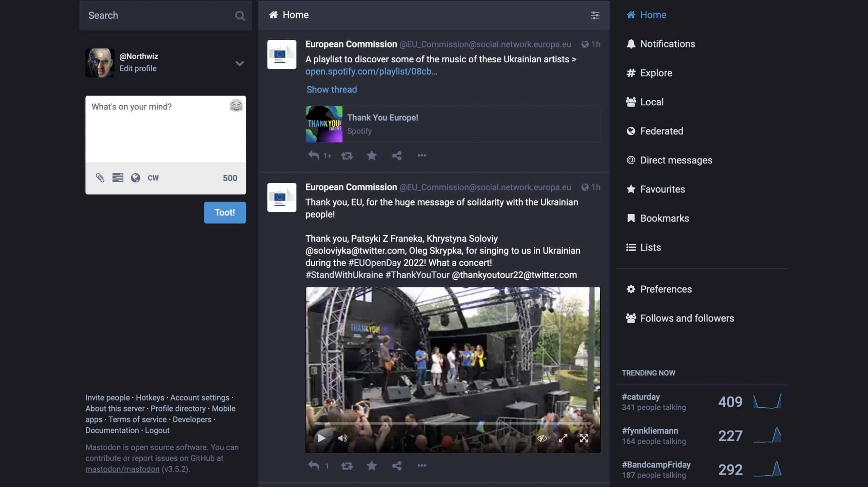868x487 pixels.
Task: Seek along the video progress bar
Action: click(453, 423)
